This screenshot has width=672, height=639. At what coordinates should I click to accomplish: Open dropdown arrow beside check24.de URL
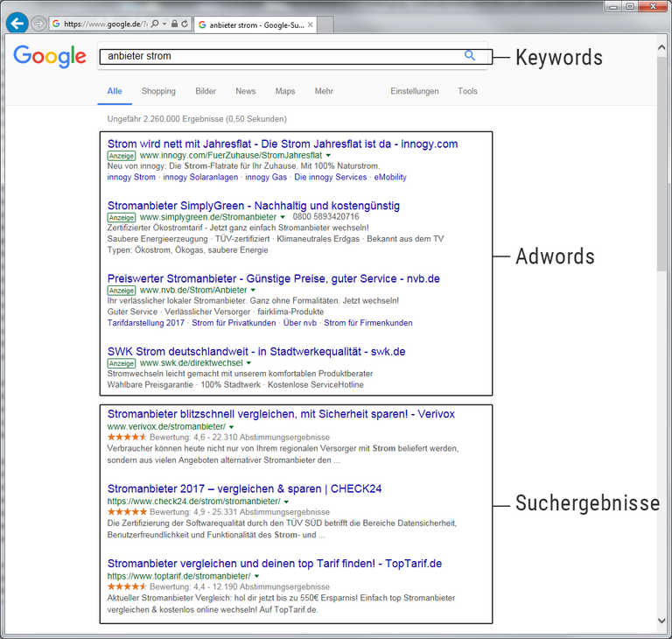(286, 502)
